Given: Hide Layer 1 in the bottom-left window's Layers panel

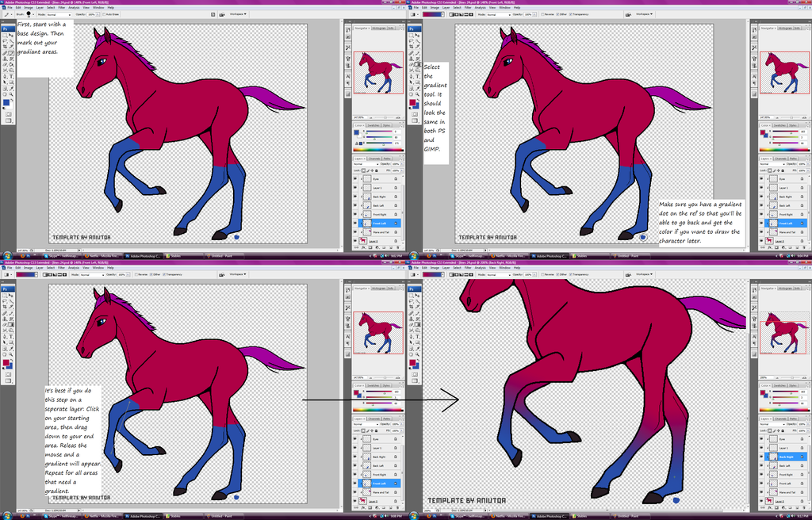Looking at the screenshot, I should click(x=355, y=448).
